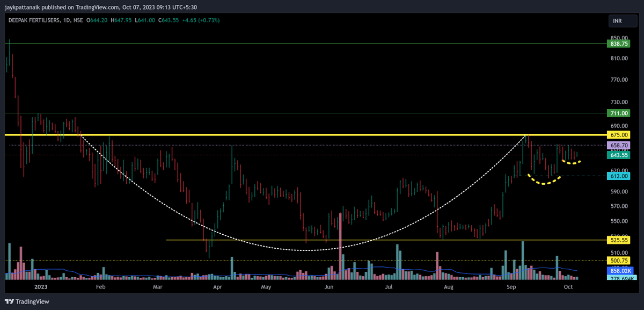Click the Mar date axis label
The image size is (644, 310).
(157, 287)
